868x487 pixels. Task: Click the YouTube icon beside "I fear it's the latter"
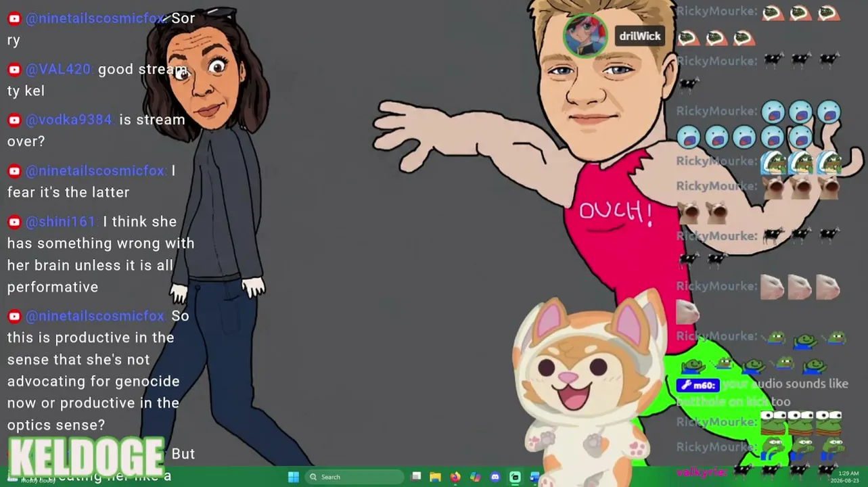pyautogui.click(x=14, y=171)
